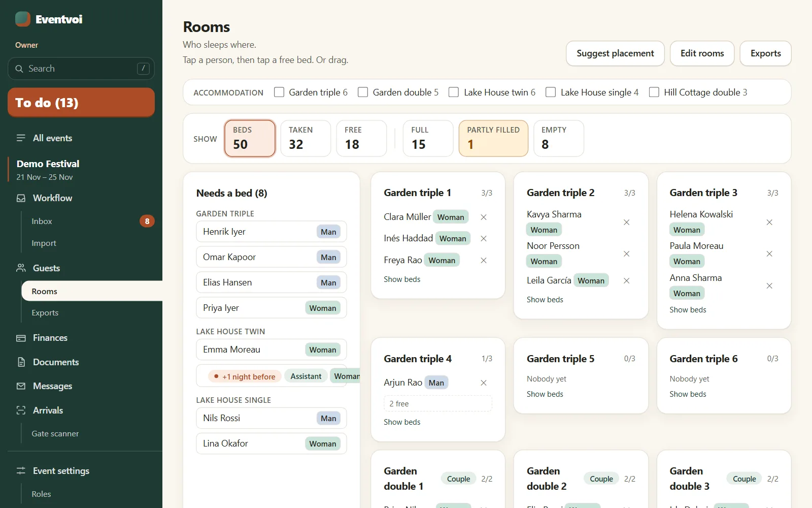Show beds in Garden triple 6
The height and width of the screenshot is (508, 812).
[x=688, y=394]
